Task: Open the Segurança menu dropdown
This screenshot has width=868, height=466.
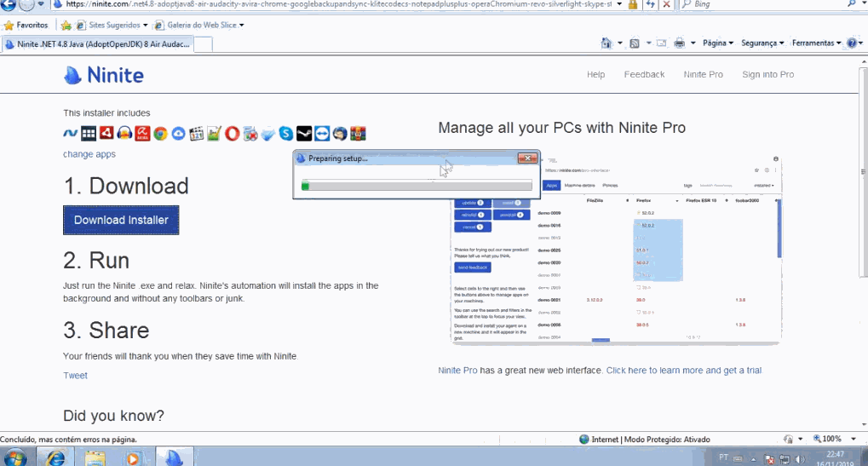Action: 762,43
